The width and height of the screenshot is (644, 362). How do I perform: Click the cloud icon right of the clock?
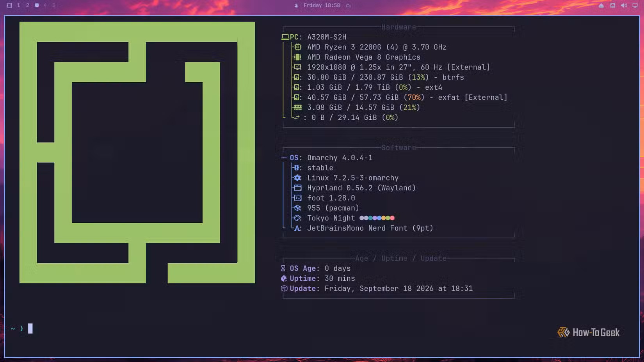(348, 5)
